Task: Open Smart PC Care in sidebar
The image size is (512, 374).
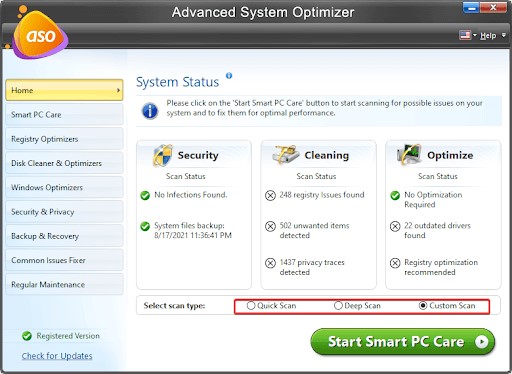Action: [x=64, y=115]
